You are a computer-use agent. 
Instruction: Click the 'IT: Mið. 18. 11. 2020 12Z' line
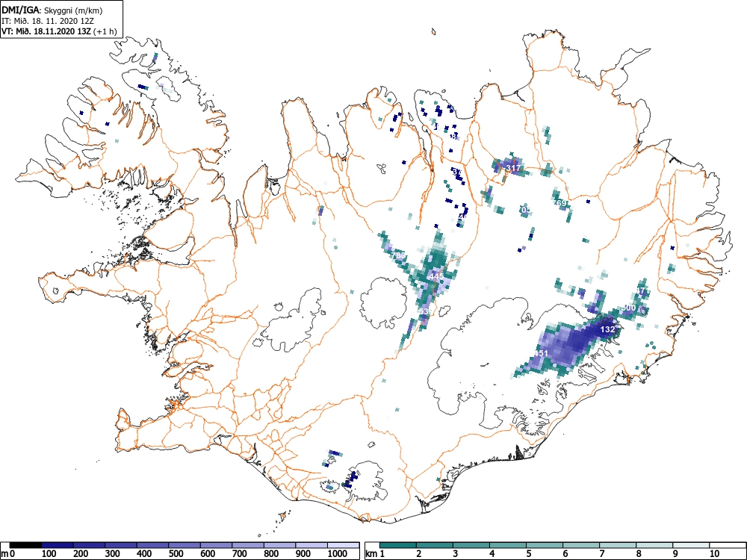pos(48,21)
